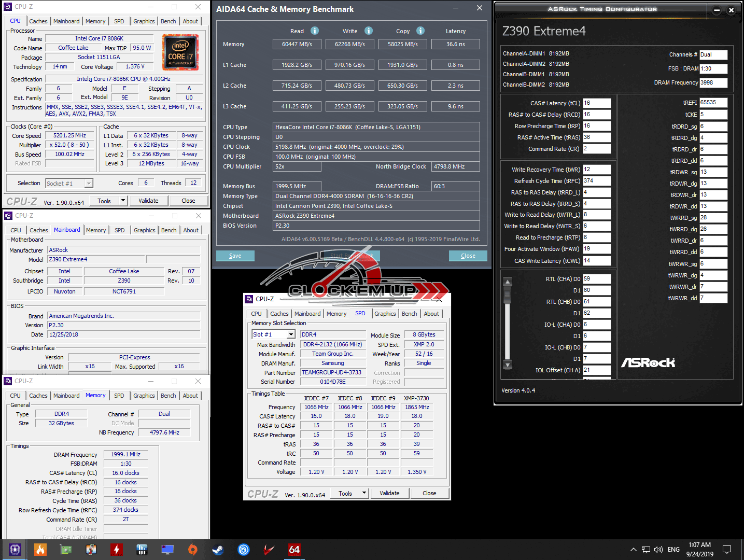The width and height of the screenshot is (744, 560).
Task: Click Validate button in the top CPU-Z window
Action: point(148,201)
